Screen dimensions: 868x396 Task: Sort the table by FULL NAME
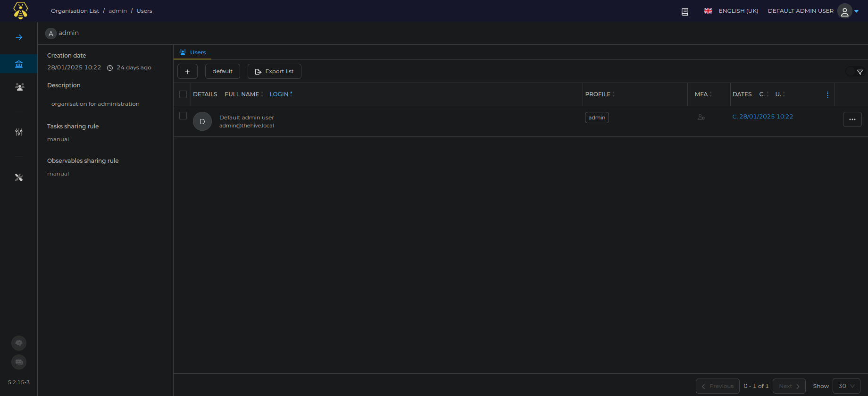(244, 94)
